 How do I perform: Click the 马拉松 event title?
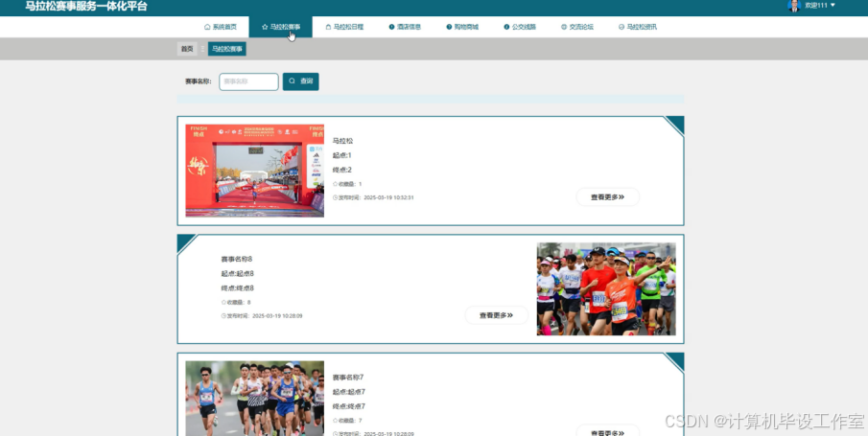[342, 141]
